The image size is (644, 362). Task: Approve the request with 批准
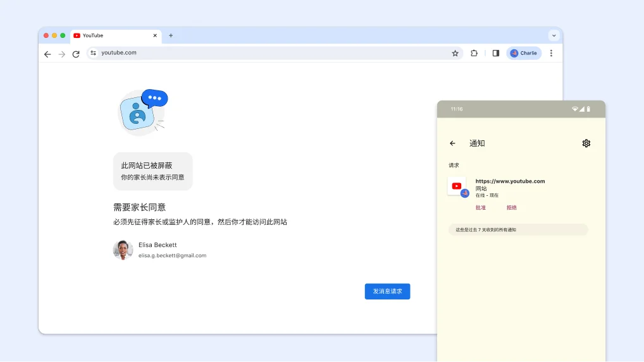(481, 207)
